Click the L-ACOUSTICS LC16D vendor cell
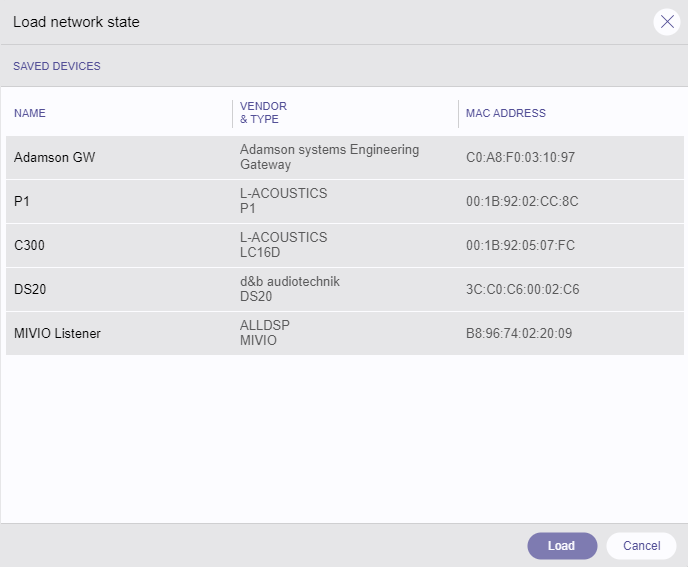The width and height of the screenshot is (688, 567). (x=283, y=245)
